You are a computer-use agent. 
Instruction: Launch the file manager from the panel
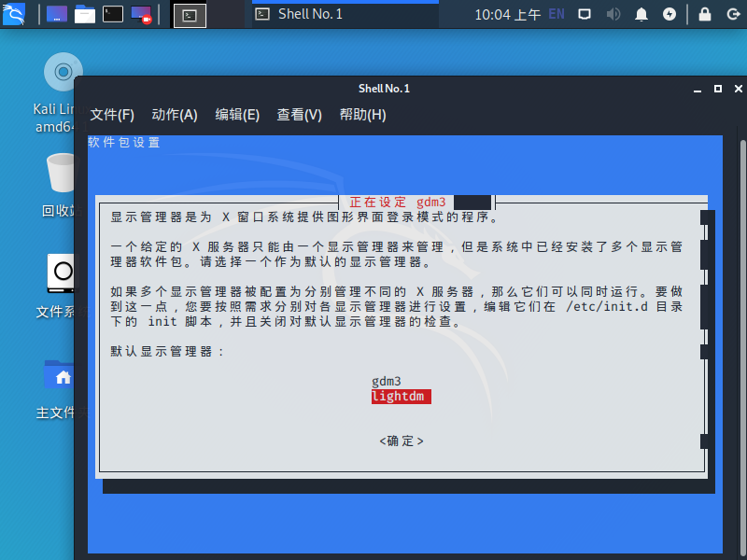(x=84, y=14)
